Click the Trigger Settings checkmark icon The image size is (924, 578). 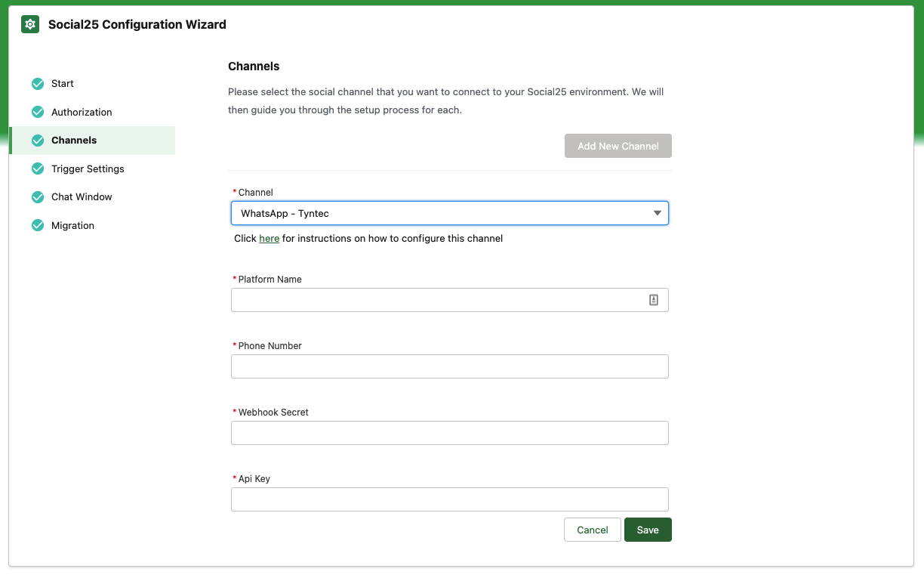[x=38, y=168]
